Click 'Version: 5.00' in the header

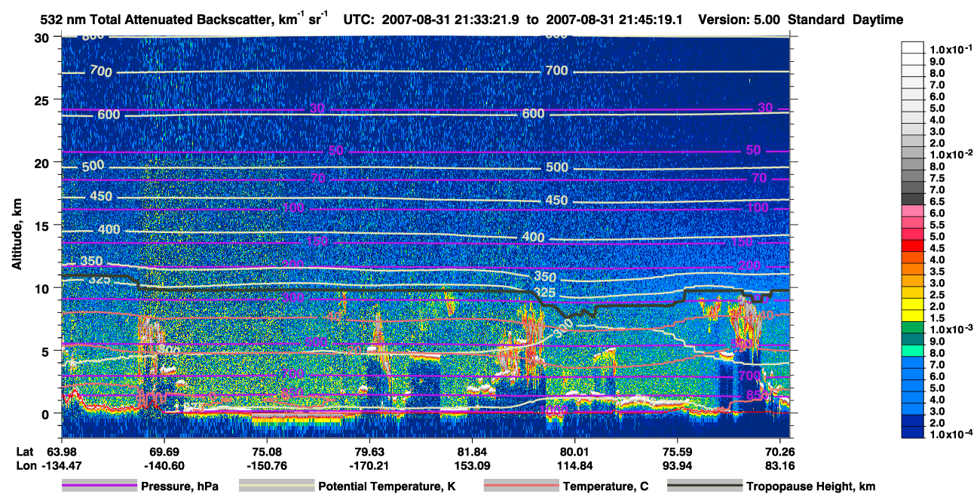click(x=740, y=19)
